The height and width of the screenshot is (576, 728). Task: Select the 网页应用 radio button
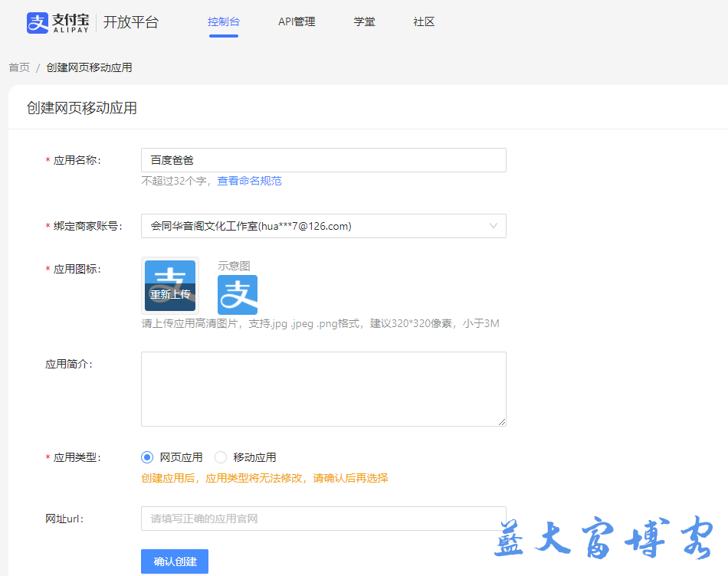(x=147, y=457)
